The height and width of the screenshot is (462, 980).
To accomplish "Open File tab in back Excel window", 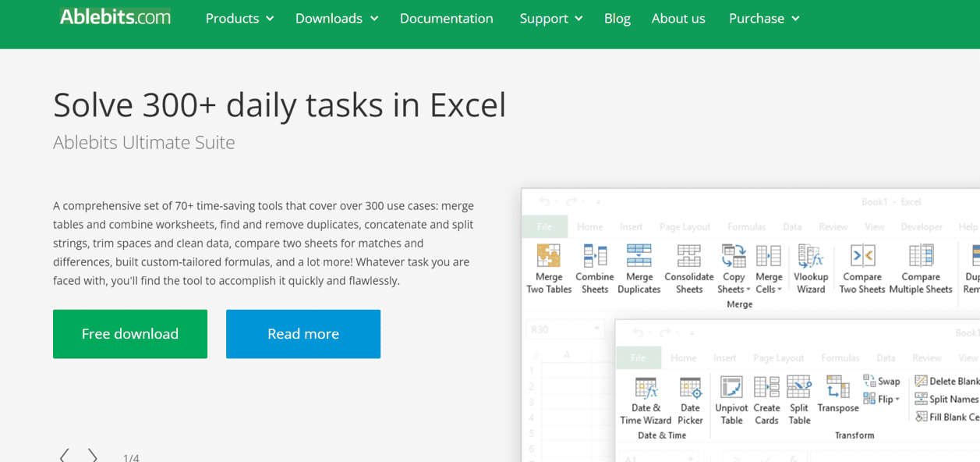I will point(544,226).
